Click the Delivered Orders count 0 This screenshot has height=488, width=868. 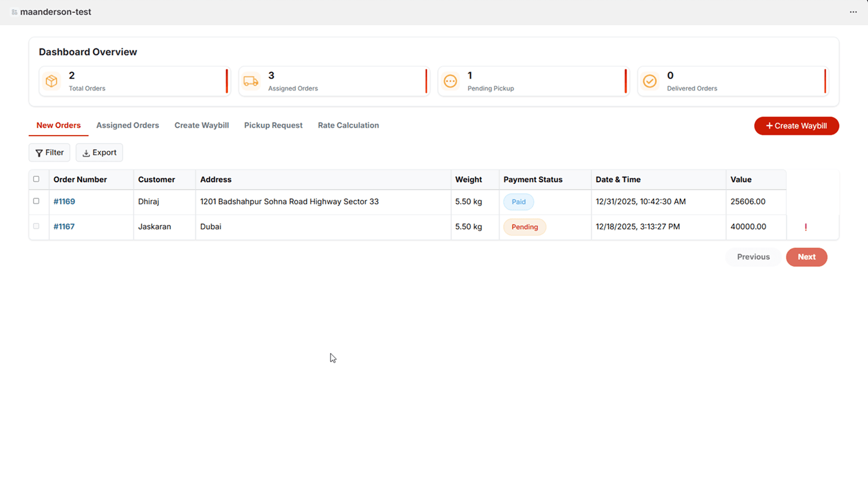coord(671,75)
